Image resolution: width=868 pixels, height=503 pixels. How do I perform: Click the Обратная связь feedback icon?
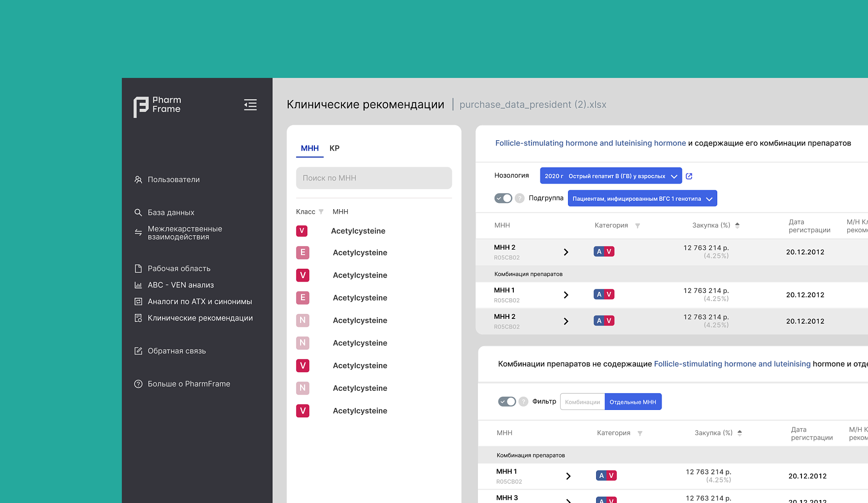point(138,350)
